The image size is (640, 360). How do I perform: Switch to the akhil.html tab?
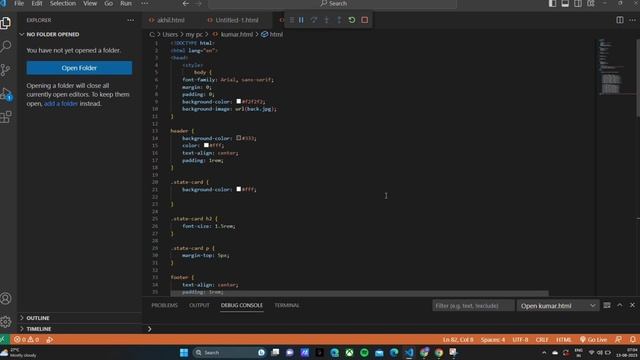point(171,20)
